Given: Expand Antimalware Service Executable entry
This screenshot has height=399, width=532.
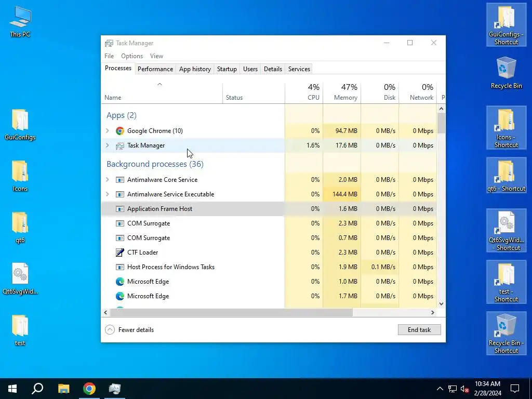Looking at the screenshot, I should click(108, 194).
